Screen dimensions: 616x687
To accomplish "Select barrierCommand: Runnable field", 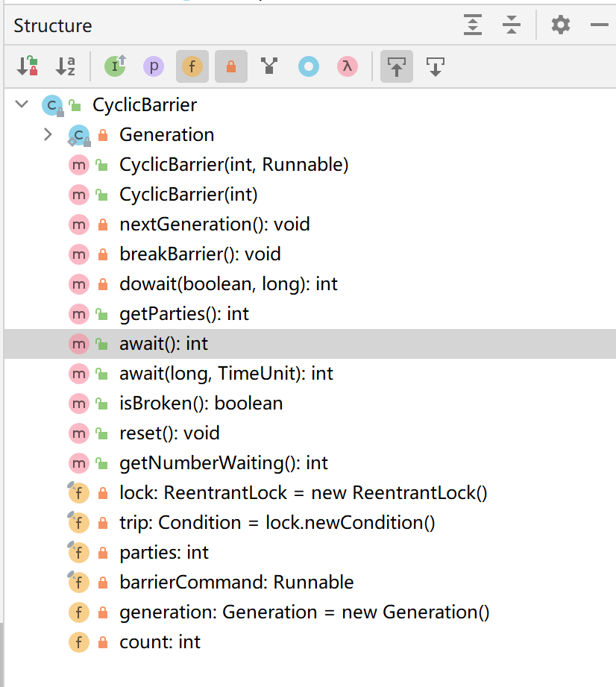I will coord(309,583).
